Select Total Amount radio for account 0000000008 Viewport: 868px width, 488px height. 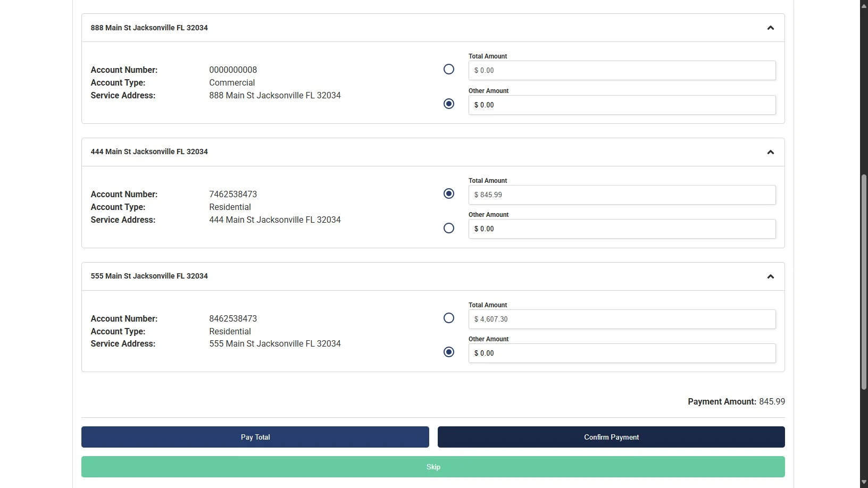[x=449, y=69]
